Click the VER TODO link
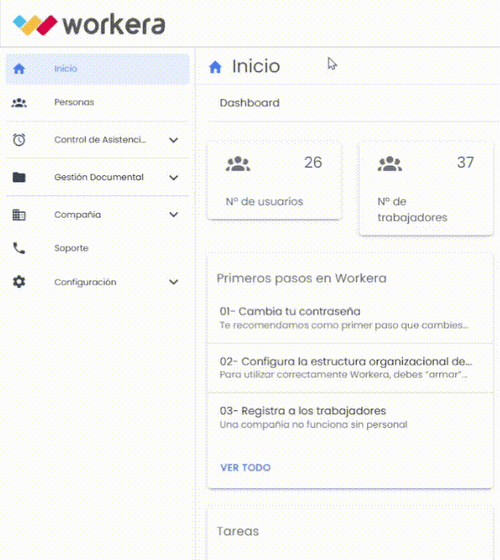This screenshot has height=560, width=500. tap(246, 468)
